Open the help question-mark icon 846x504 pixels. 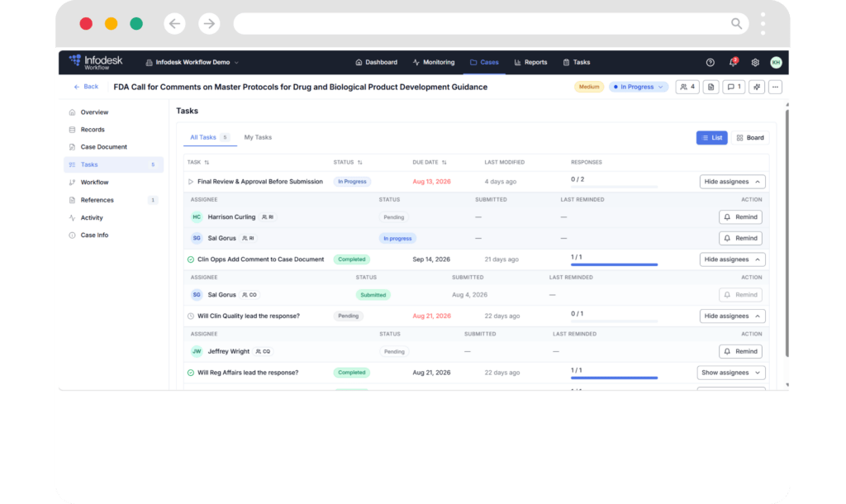(710, 63)
